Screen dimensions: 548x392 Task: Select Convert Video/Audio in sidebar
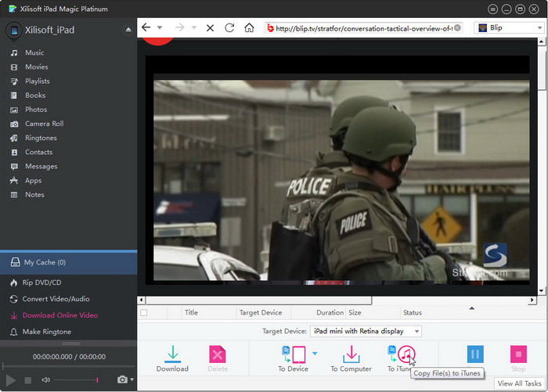click(56, 299)
